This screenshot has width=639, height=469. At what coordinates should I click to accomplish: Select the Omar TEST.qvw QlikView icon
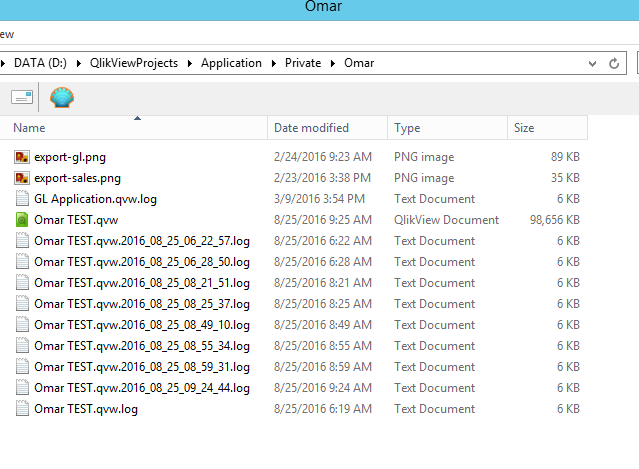(x=22, y=220)
